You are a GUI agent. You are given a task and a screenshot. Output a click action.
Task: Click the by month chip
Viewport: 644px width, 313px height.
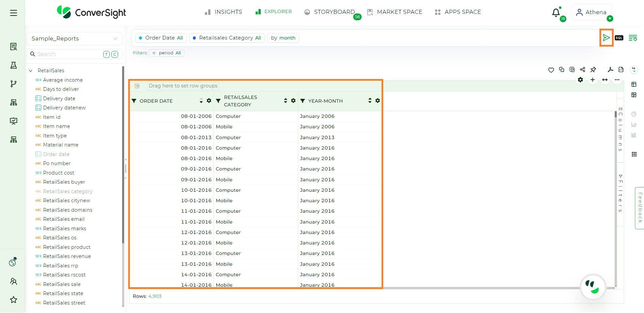tap(283, 38)
